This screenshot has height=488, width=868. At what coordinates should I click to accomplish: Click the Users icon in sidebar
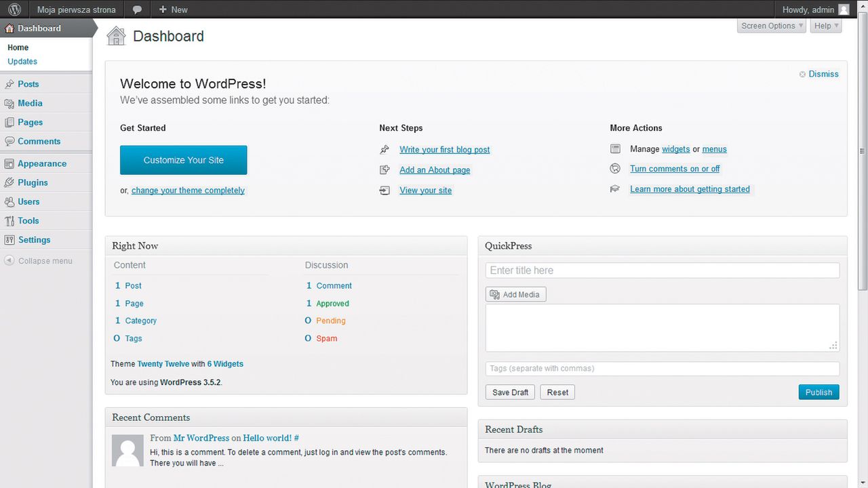(x=9, y=201)
